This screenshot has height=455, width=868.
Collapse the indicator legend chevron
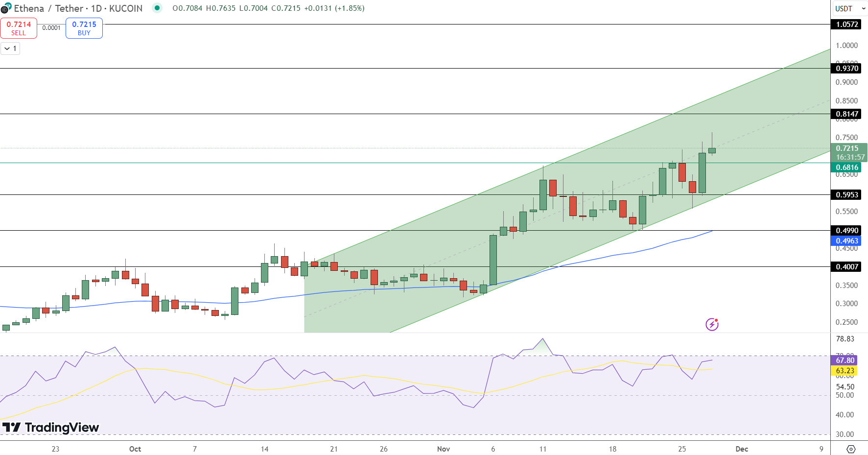10,48
